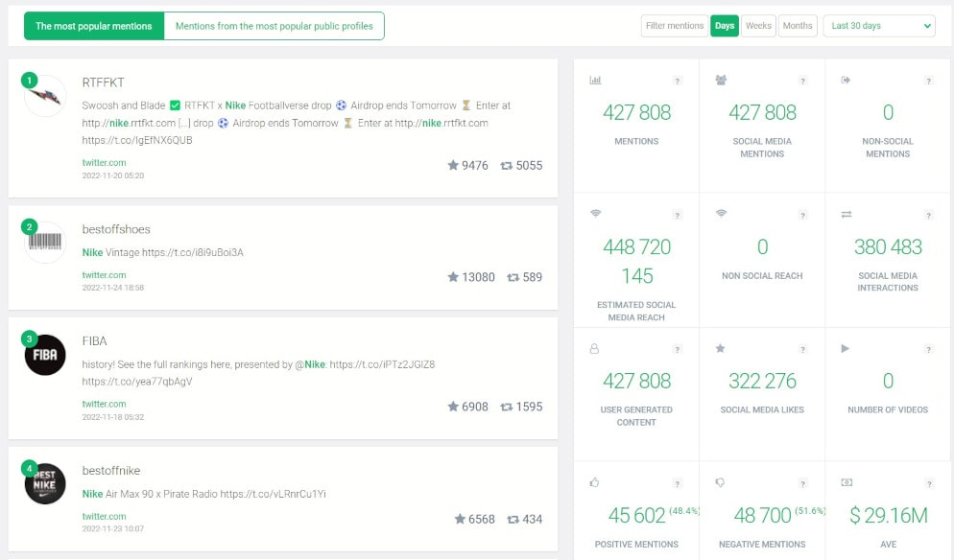Open help icon on Estimated Social Media Reach card
The image size is (954, 560).
(x=678, y=215)
